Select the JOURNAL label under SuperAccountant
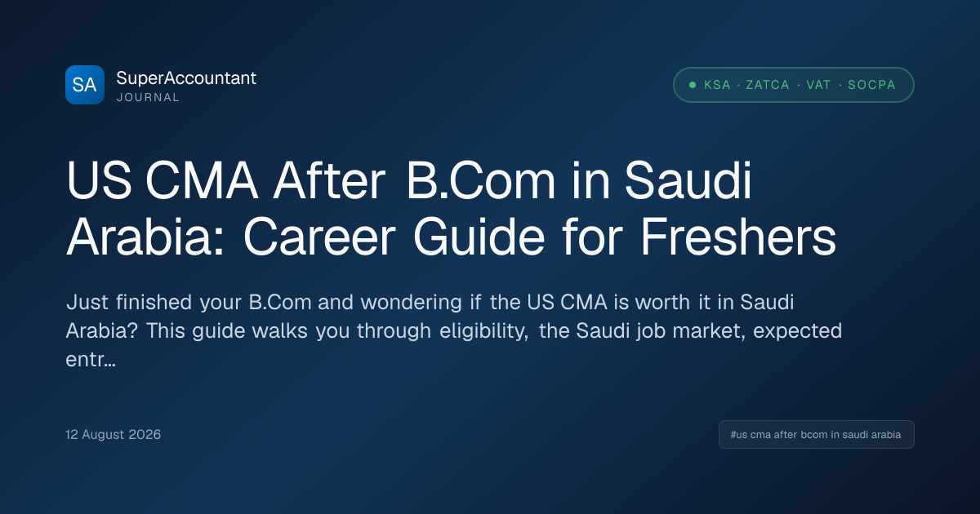The image size is (980, 514). (148, 97)
